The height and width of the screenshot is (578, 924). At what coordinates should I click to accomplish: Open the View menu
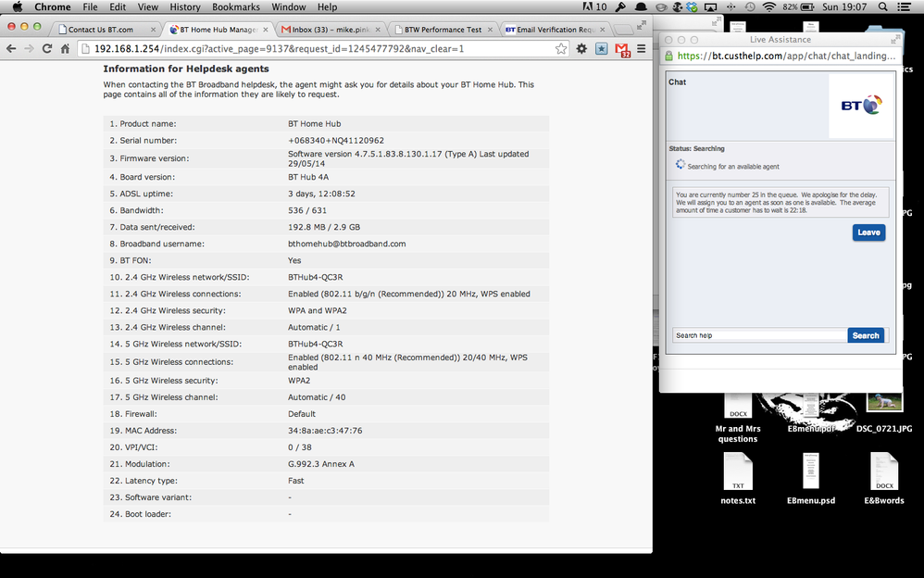point(147,6)
